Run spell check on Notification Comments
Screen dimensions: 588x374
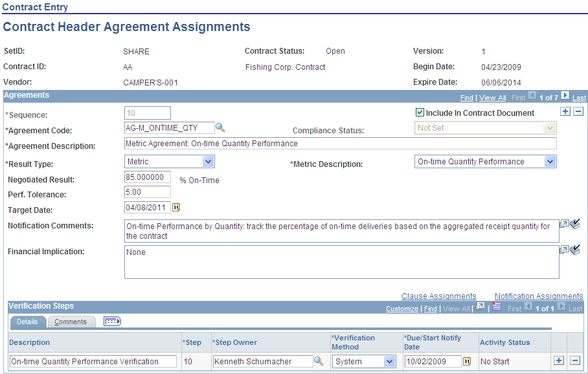(576, 225)
